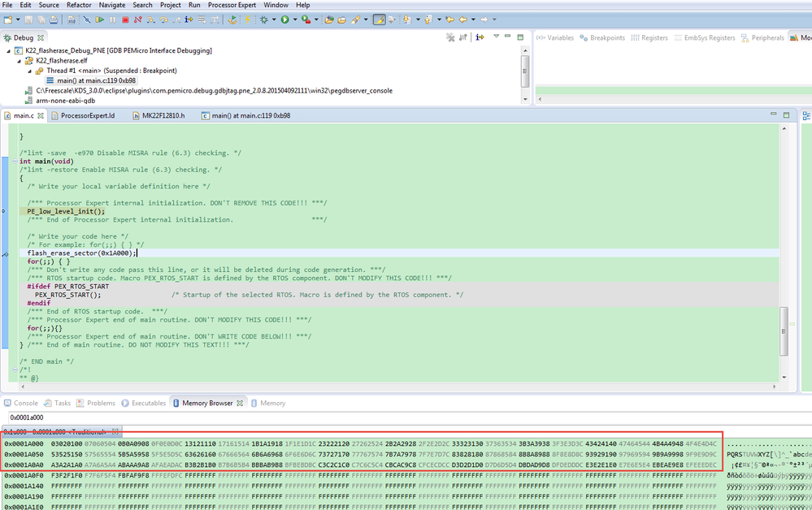Select the arm-none-eabi-gdb process entry
This screenshot has height=510, width=812.
pos(65,101)
